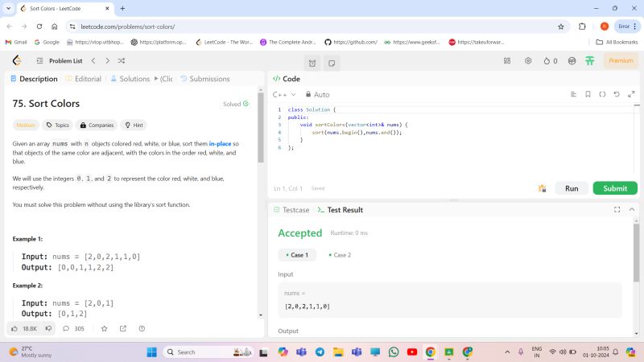This screenshot has height=362, width=644.
Task: View streak flame counter
Action: (x=551, y=61)
